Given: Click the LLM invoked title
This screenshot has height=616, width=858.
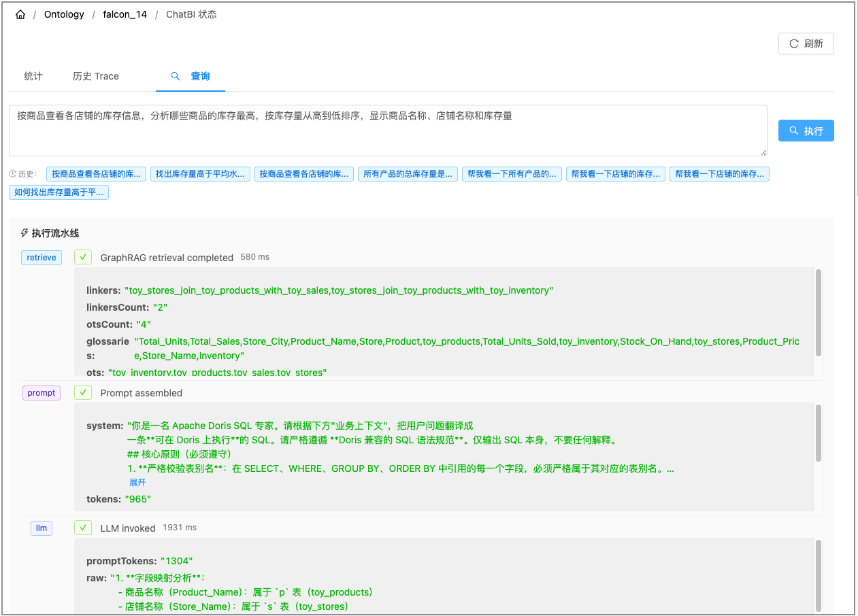Looking at the screenshot, I should click(128, 528).
